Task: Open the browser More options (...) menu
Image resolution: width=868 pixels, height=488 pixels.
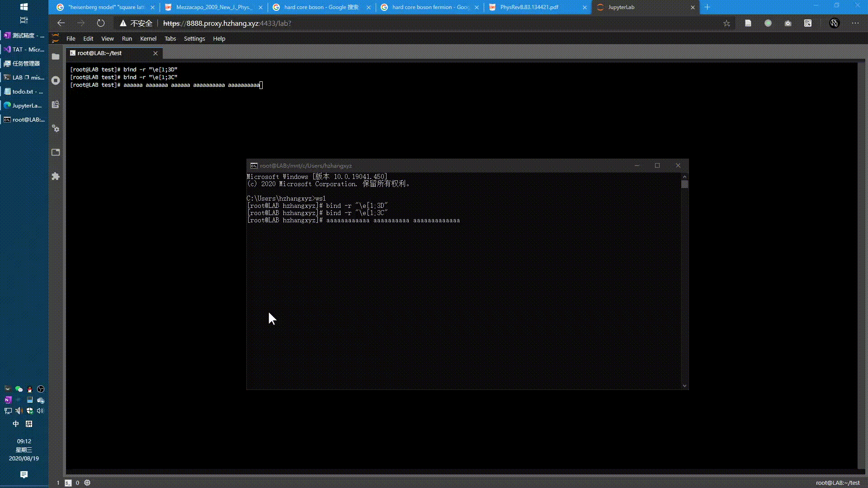Action: [856, 23]
